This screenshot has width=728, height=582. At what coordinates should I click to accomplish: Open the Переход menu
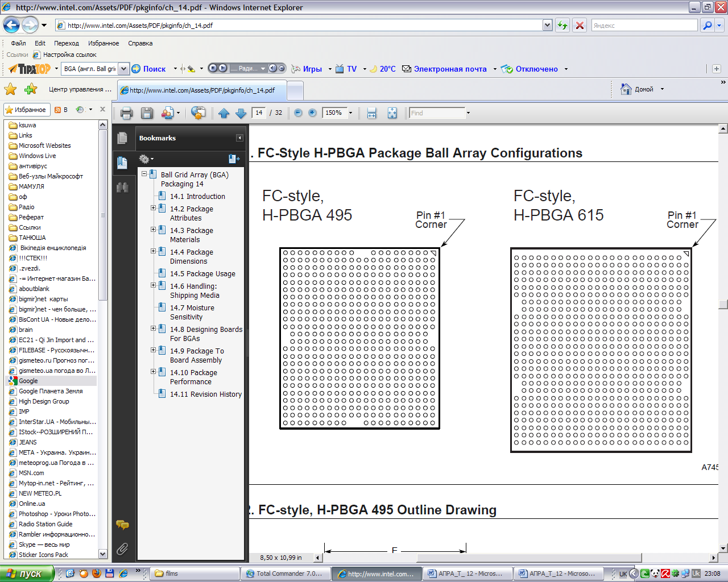[x=67, y=43]
